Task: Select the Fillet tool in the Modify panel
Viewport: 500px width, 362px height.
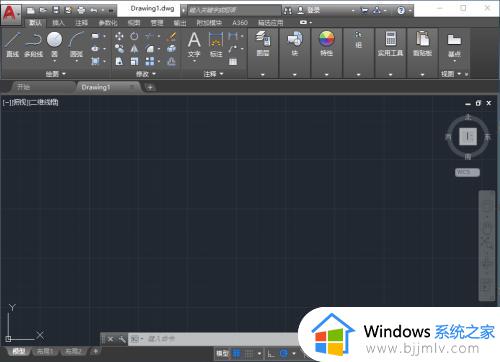Action: [150, 49]
